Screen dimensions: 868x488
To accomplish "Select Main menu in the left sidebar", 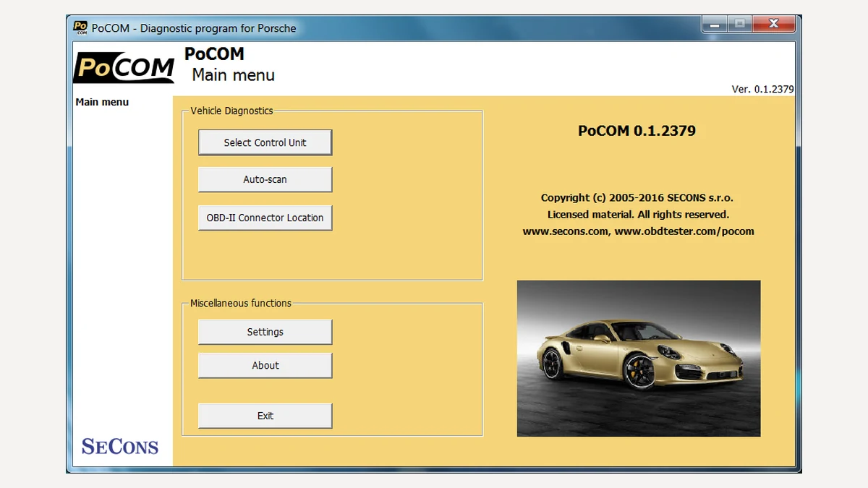I will [102, 102].
